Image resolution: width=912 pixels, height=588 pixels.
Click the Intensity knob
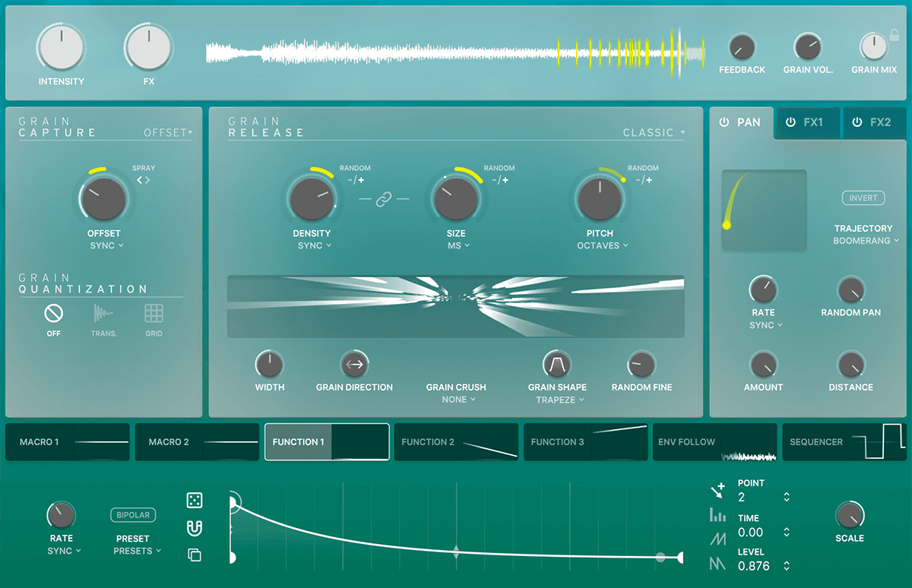click(62, 46)
